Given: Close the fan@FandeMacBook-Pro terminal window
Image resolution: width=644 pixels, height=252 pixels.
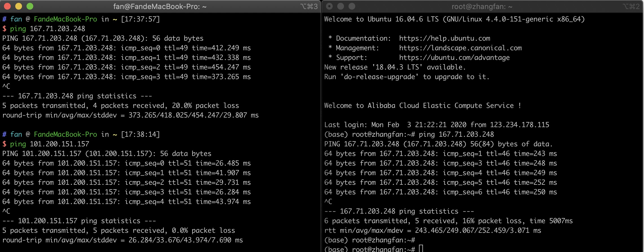Looking at the screenshot, I should 7,6.
